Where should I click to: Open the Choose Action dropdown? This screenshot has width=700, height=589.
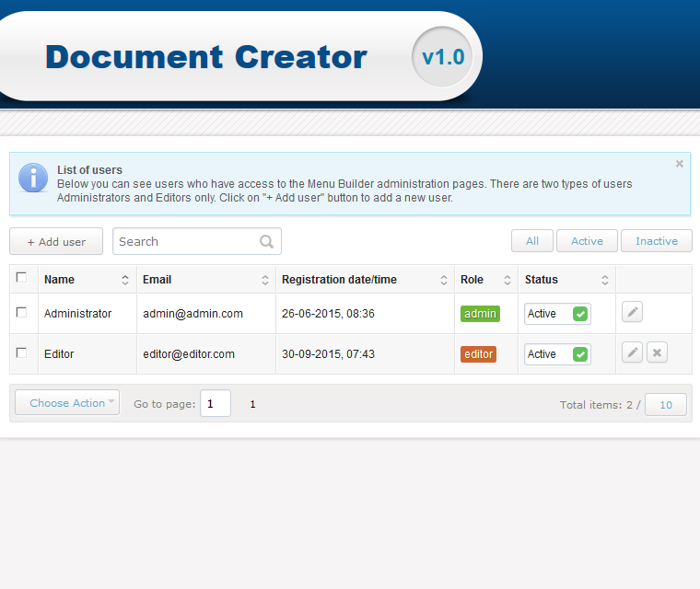point(67,402)
